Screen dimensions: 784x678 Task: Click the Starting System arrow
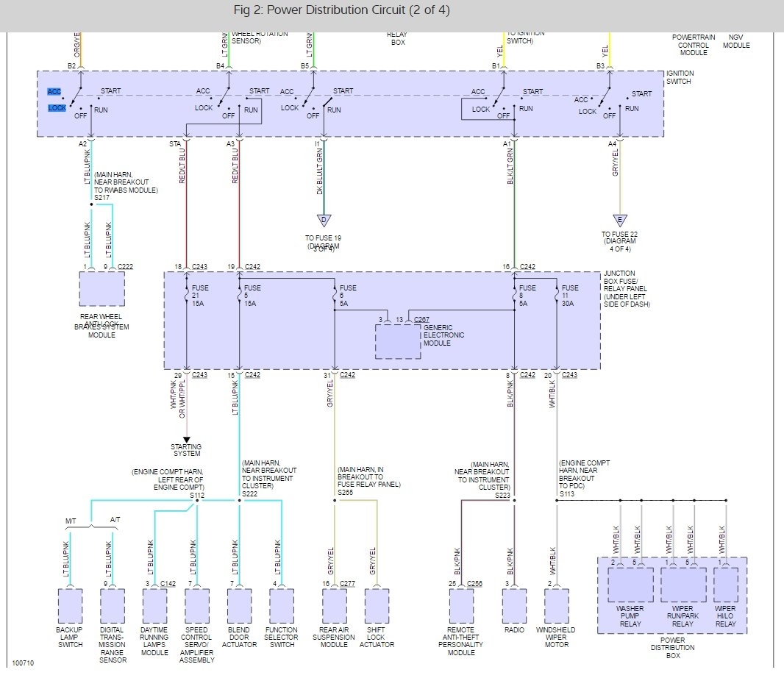(x=187, y=440)
